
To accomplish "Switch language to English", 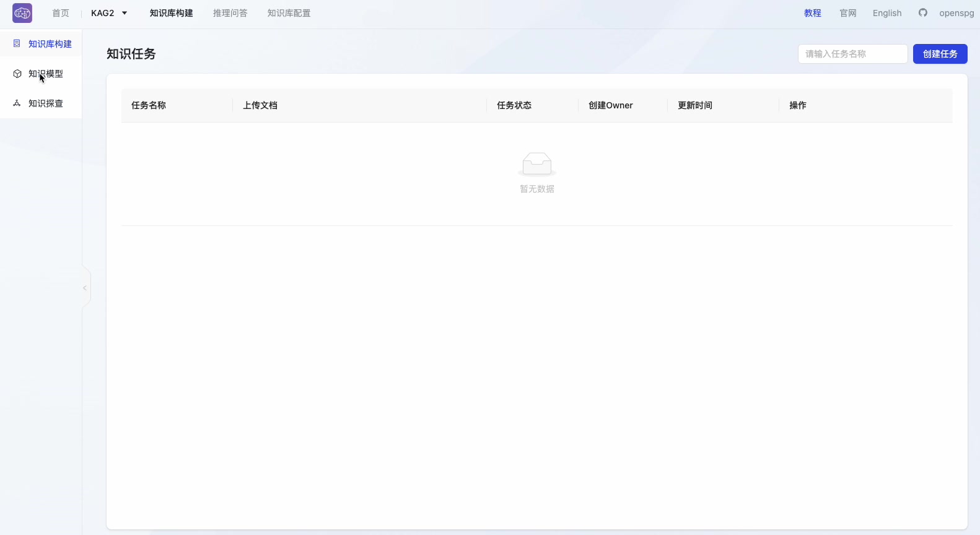I will click(x=887, y=13).
